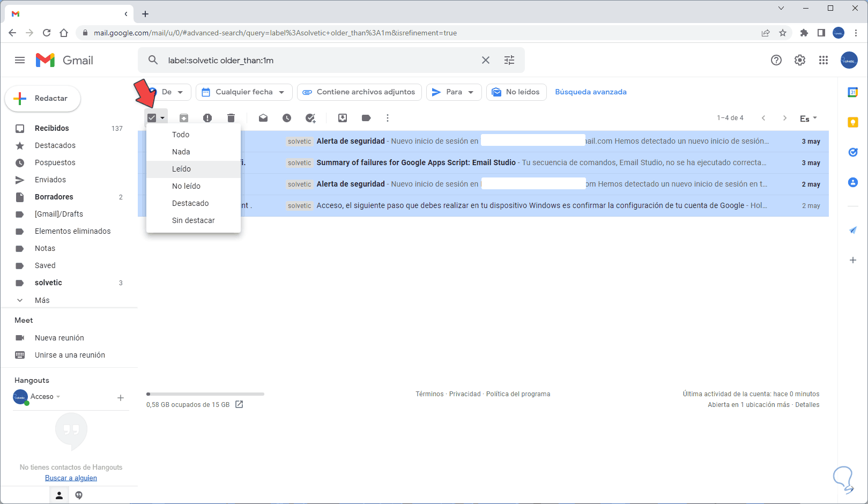
Task: Snooze selected messages clock icon
Action: pos(287,118)
